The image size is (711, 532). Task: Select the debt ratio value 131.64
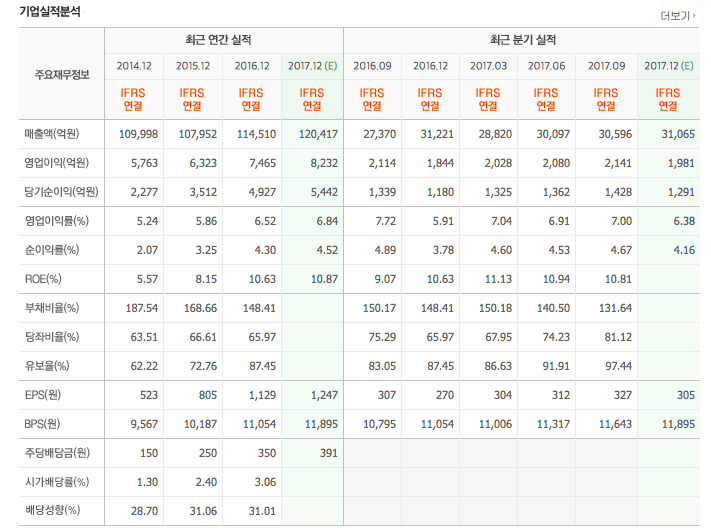[615, 308]
